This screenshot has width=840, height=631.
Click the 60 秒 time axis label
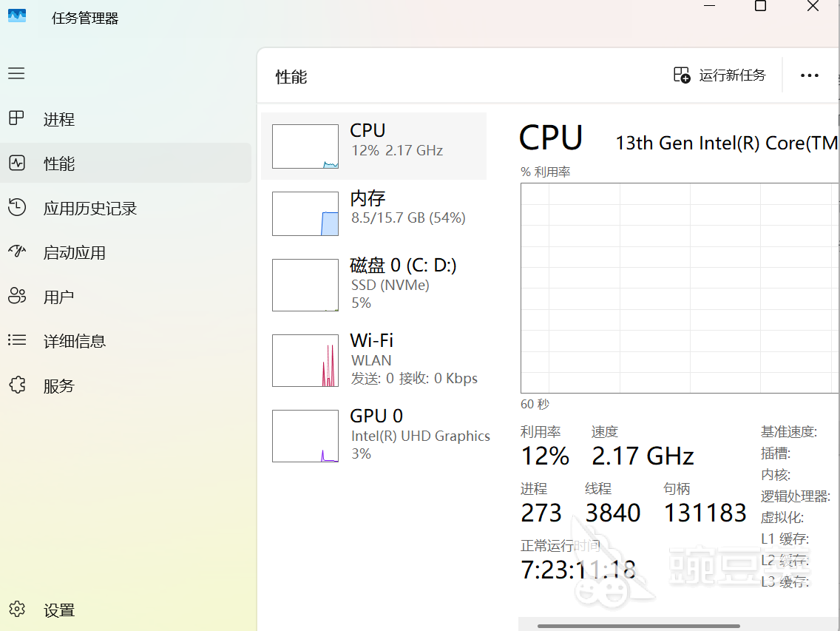535,404
